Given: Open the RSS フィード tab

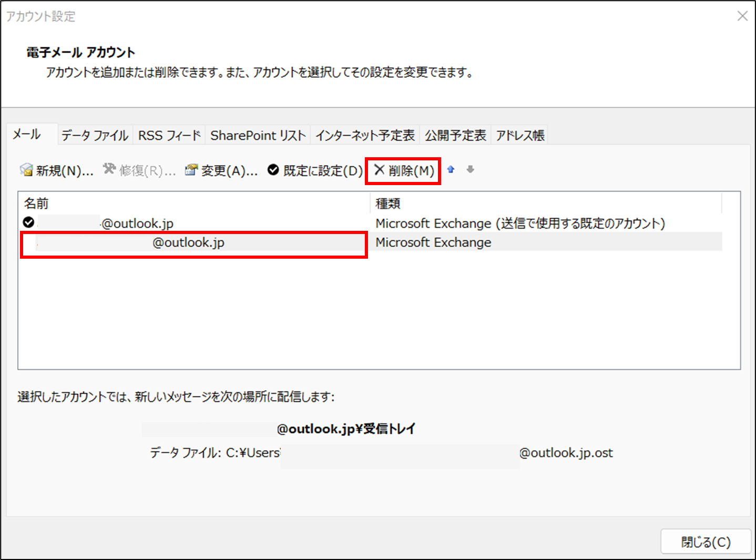Looking at the screenshot, I should coord(169,136).
